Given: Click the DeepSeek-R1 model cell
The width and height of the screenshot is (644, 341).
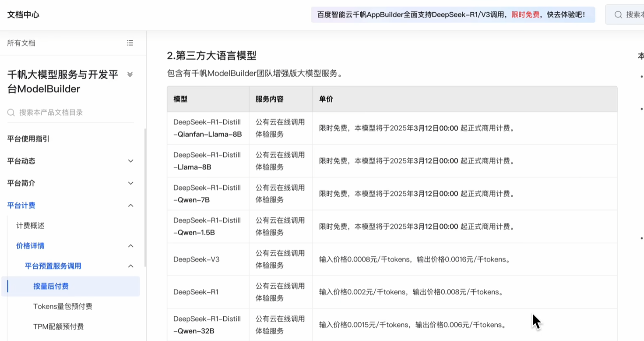Looking at the screenshot, I should (x=208, y=292).
